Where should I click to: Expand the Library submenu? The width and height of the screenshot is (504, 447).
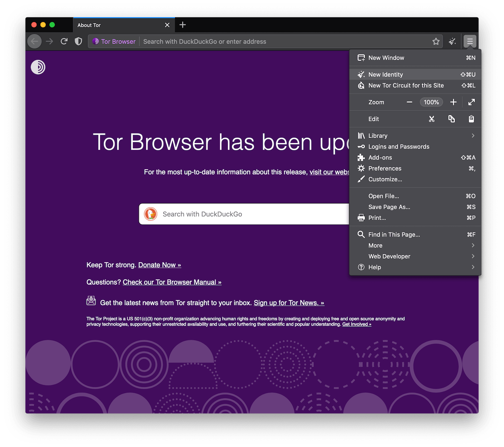coord(415,136)
